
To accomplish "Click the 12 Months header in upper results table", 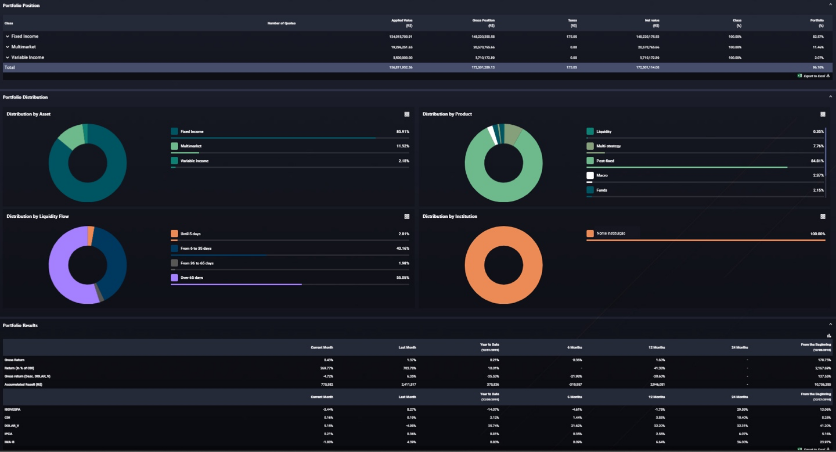I will 656,348.
